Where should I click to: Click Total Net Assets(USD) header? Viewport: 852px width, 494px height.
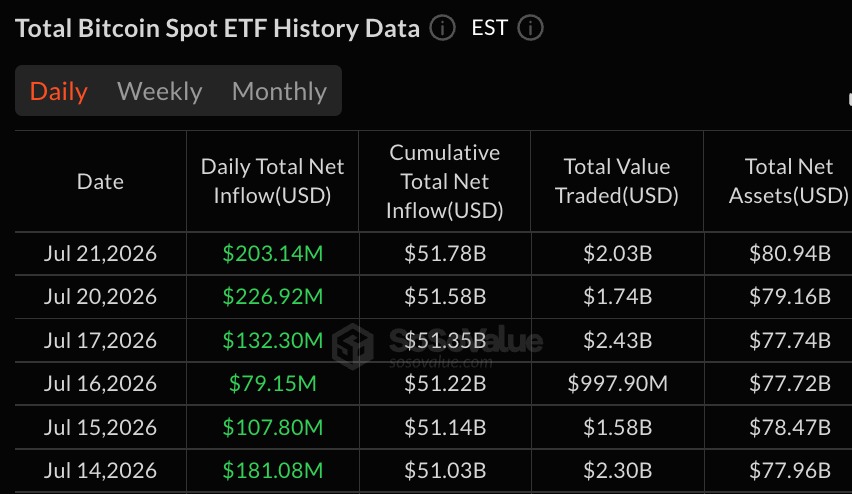788,181
